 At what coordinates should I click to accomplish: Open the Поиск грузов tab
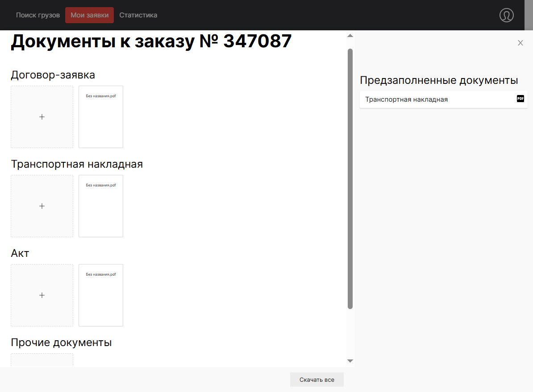[38, 15]
